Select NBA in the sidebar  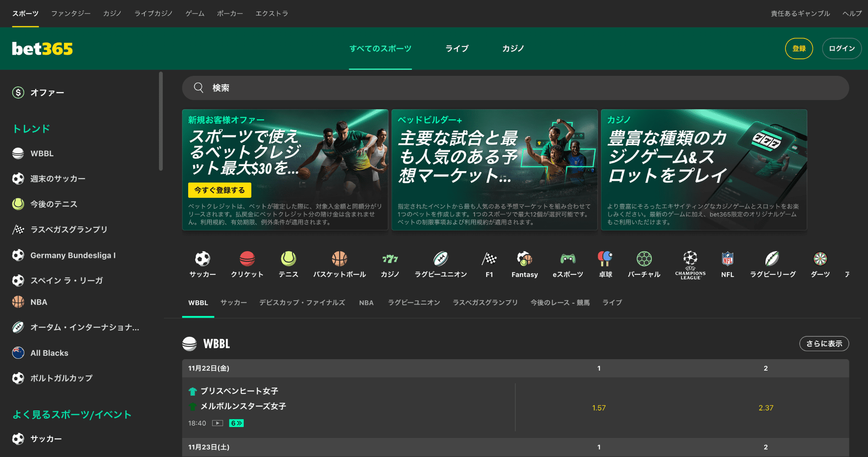[39, 302]
